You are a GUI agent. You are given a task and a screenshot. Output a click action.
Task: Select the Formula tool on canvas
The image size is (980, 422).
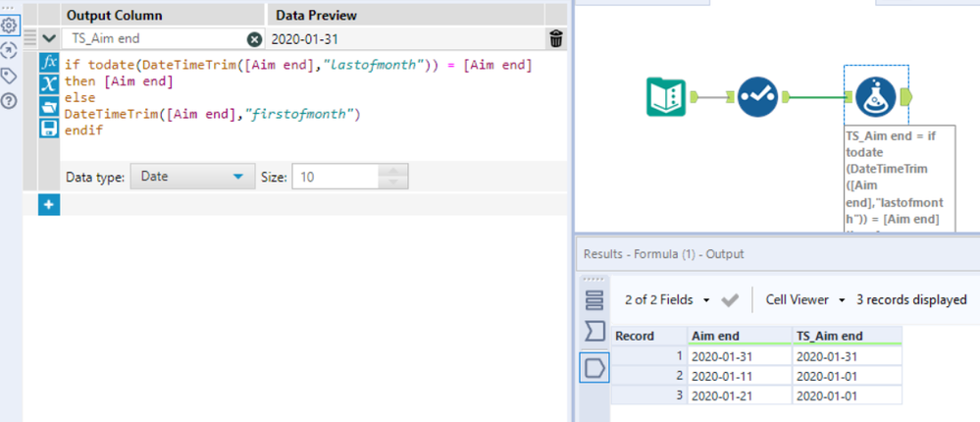[x=875, y=97]
